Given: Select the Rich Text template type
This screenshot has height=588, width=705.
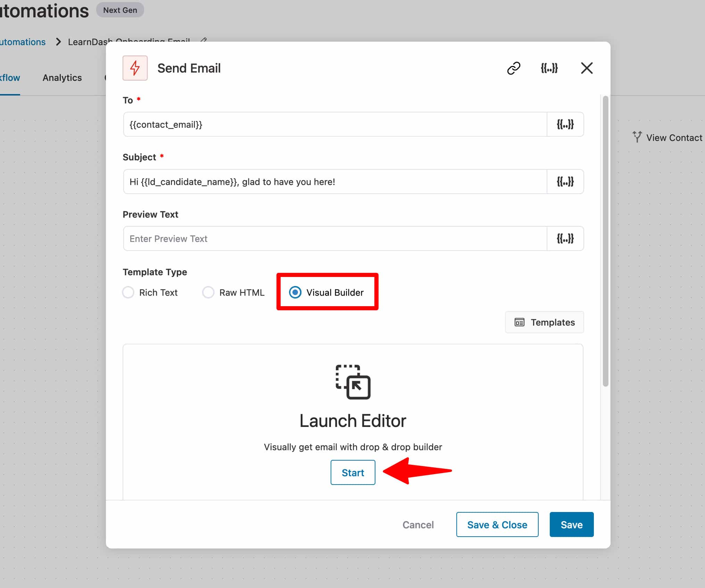Looking at the screenshot, I should point(128,292).
